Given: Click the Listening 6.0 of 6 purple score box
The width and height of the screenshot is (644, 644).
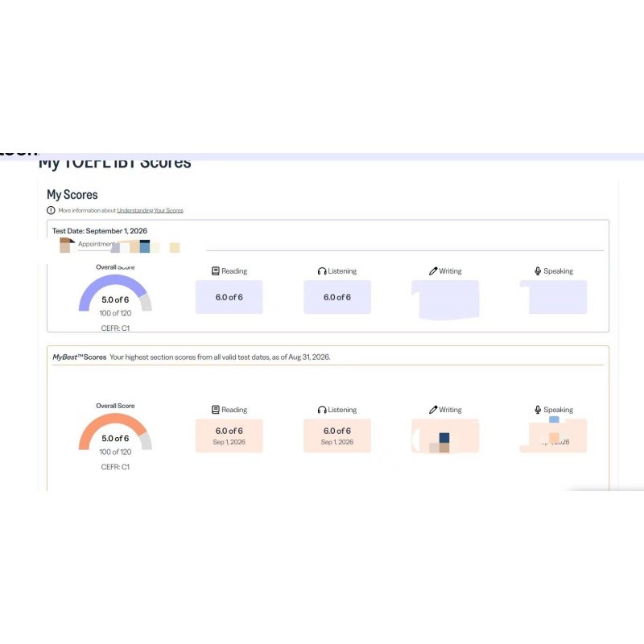Looking at the screenshot, I should point(337,297).
